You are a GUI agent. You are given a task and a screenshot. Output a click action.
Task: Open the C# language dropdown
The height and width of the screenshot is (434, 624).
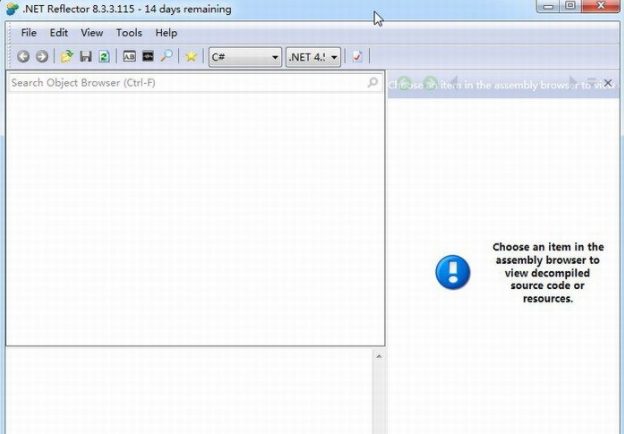click(245, 57)
